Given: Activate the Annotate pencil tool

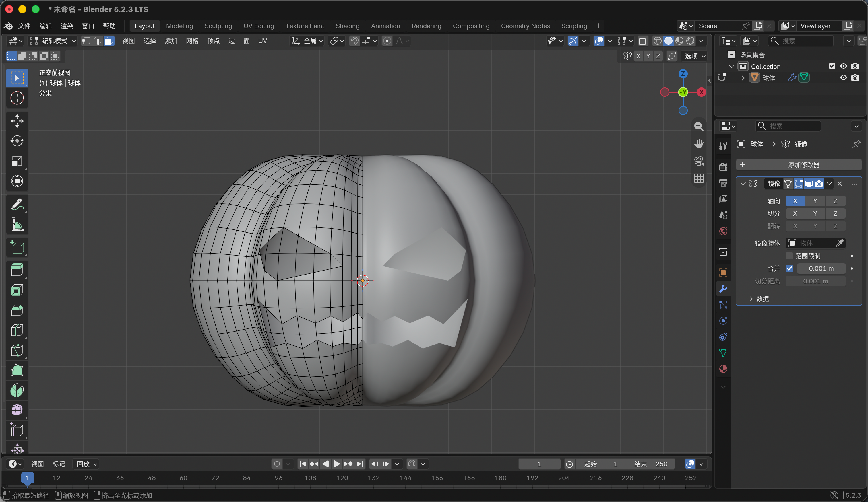Looking at the screenshot, I should click(17, 204).
